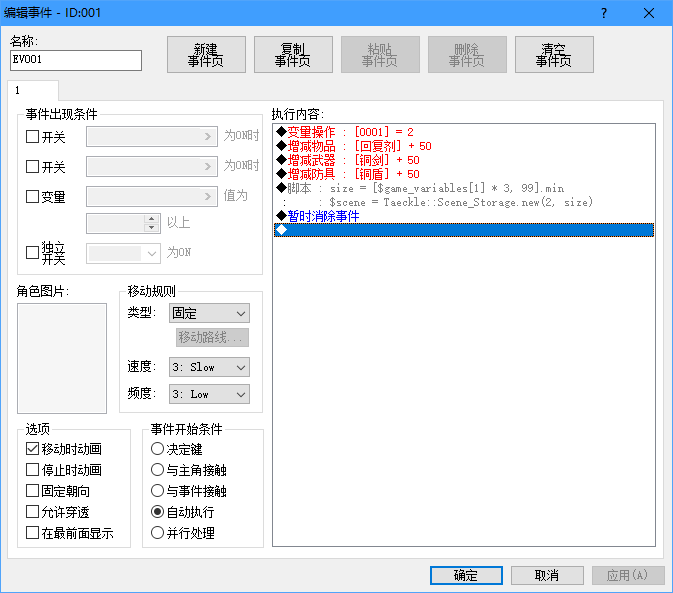This screenshot has height=593, width=673.
Task: Select the 决定键 trigger radio button
Action: 158,449
